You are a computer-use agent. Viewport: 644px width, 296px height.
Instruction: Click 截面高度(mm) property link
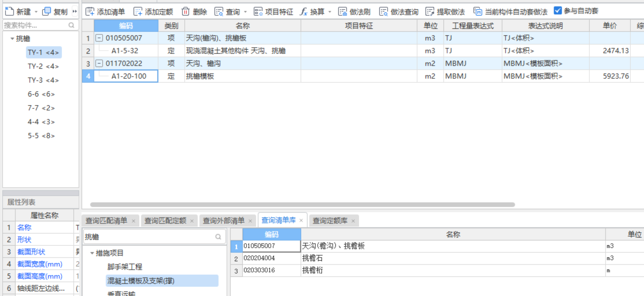[x=40, y=276]
